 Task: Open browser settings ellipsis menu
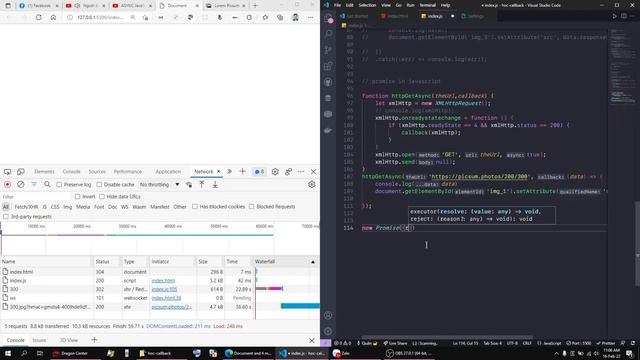point(311,18)
